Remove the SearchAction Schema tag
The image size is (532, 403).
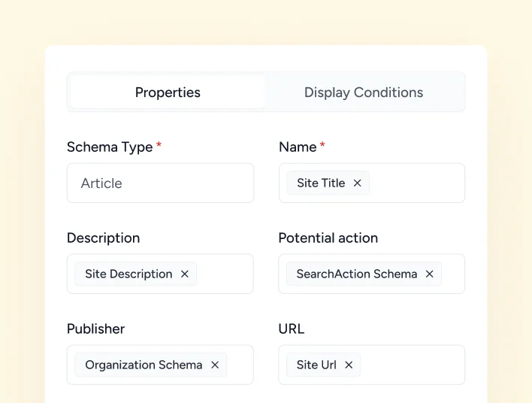pyautogui.click(x=430, y=274)
